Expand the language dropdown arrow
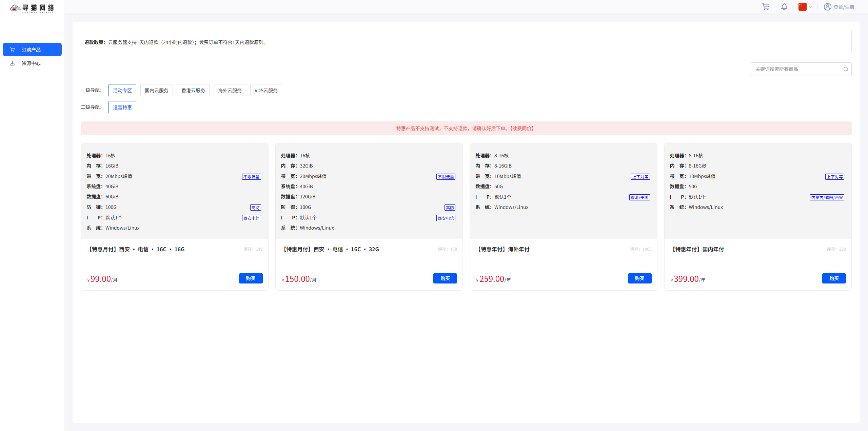This screenshot has height=431, width=868. point(811,7)
